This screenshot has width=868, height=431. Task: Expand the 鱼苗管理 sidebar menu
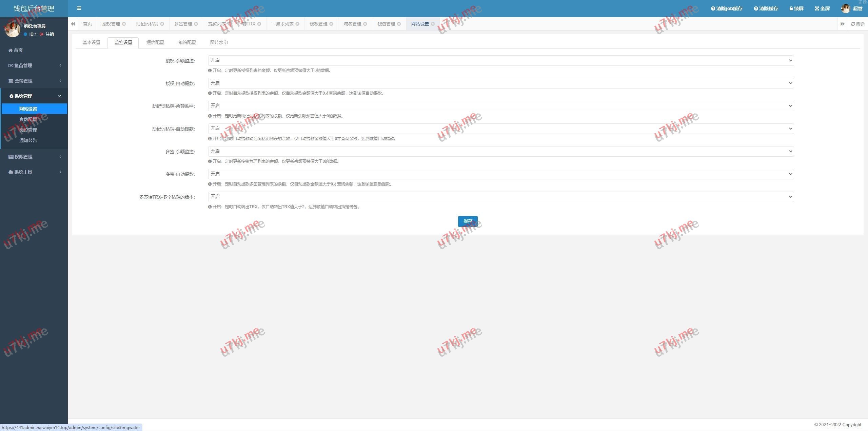click(x=34, y=65)
